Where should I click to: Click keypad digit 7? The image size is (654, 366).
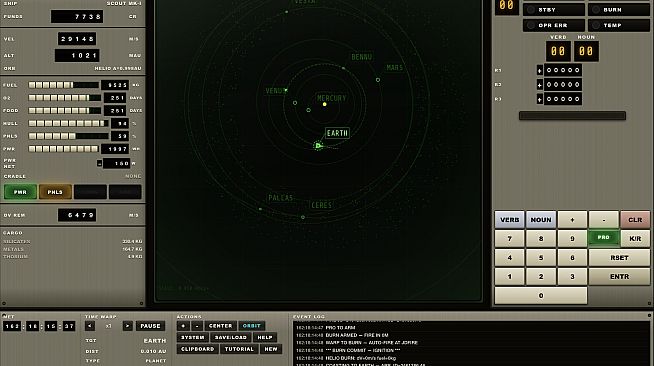(x=509, y=238)
